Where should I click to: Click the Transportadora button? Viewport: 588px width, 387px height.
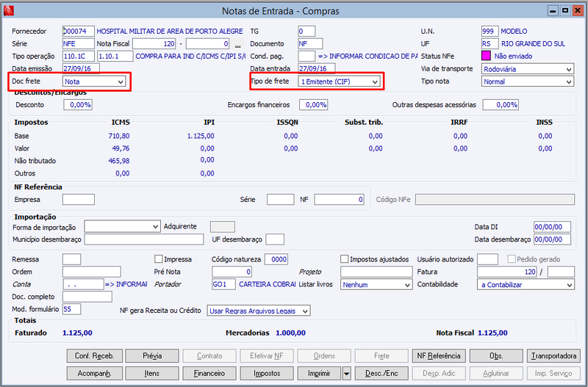(x=553, y=356)
